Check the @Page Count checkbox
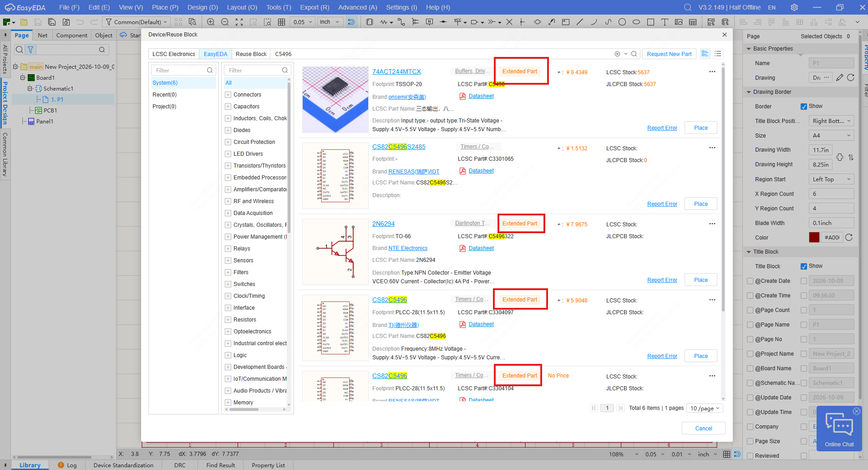Image resolution: width=868 pixels, height=470 pixels. pos(750,310)
